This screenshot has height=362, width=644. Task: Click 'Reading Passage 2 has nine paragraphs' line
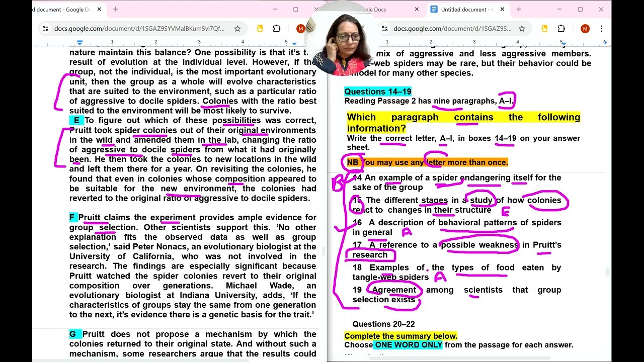429,101
